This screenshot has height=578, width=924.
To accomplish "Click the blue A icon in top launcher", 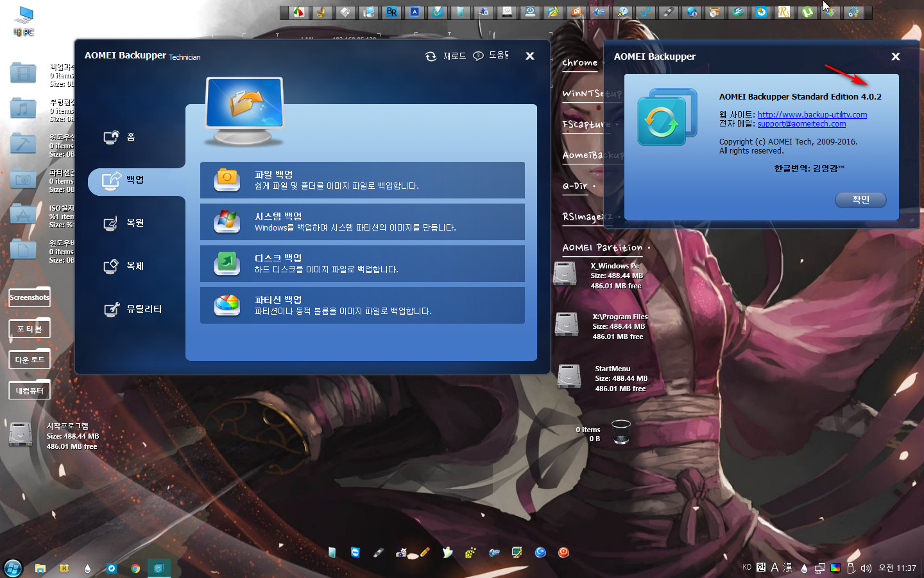I will point(415,12).
